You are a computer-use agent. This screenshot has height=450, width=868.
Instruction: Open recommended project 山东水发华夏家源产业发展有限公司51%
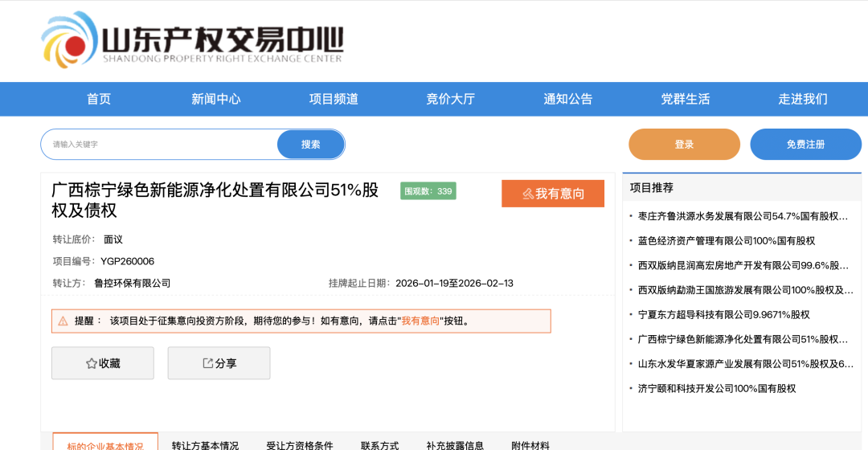745,364
